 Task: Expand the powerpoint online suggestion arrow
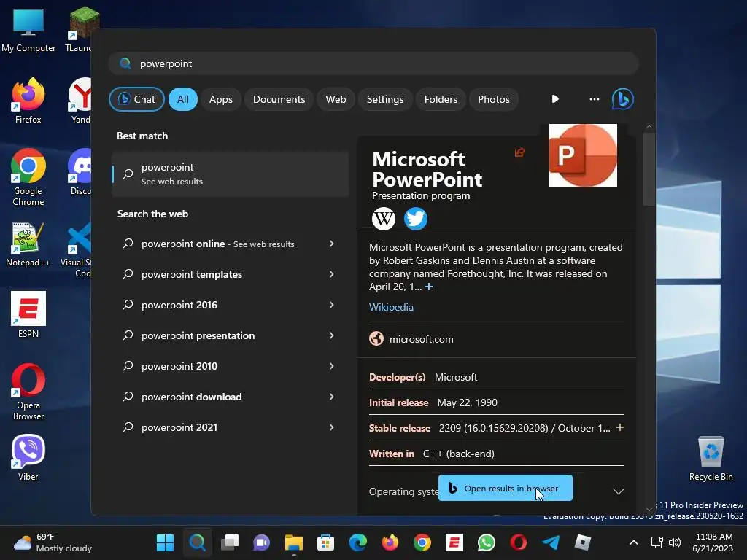(332, 244)
